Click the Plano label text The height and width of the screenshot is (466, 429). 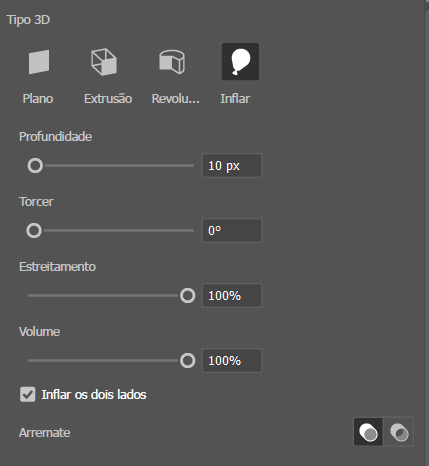38,99
